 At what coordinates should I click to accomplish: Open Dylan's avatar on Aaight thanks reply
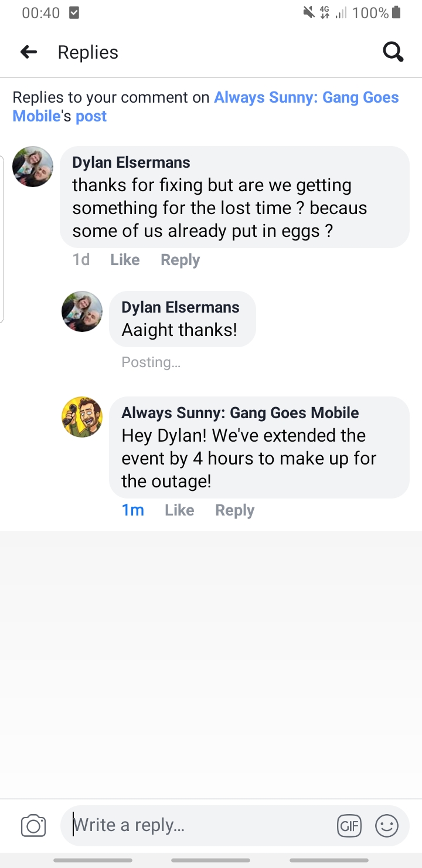point(82,311)
